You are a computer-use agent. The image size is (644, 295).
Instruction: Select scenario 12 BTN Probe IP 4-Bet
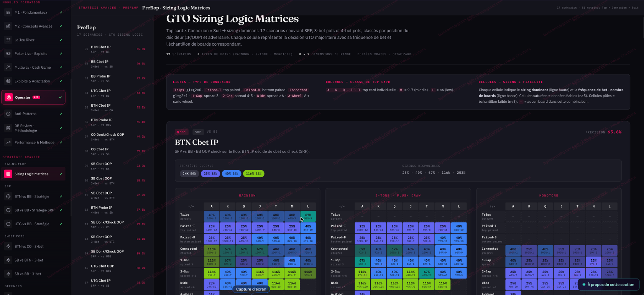pyautogui.click(x=115, y=210)
